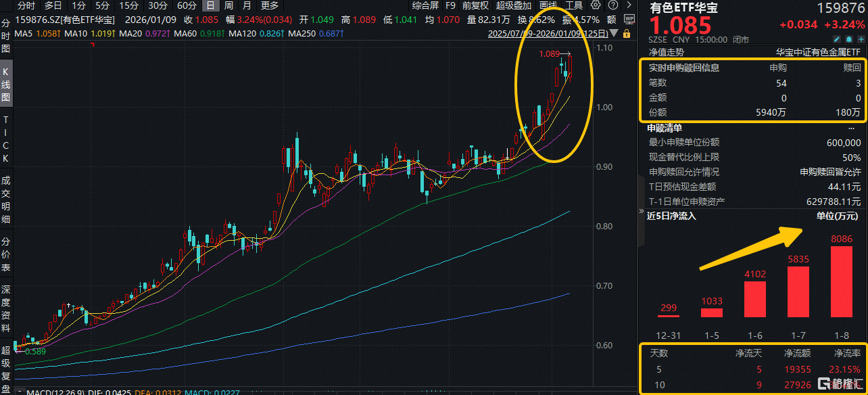The width and height of the screenshot is (868, 395).
Task: Open 华宝中证有色金属ETF fund name link
Action: tap(818, 51)
